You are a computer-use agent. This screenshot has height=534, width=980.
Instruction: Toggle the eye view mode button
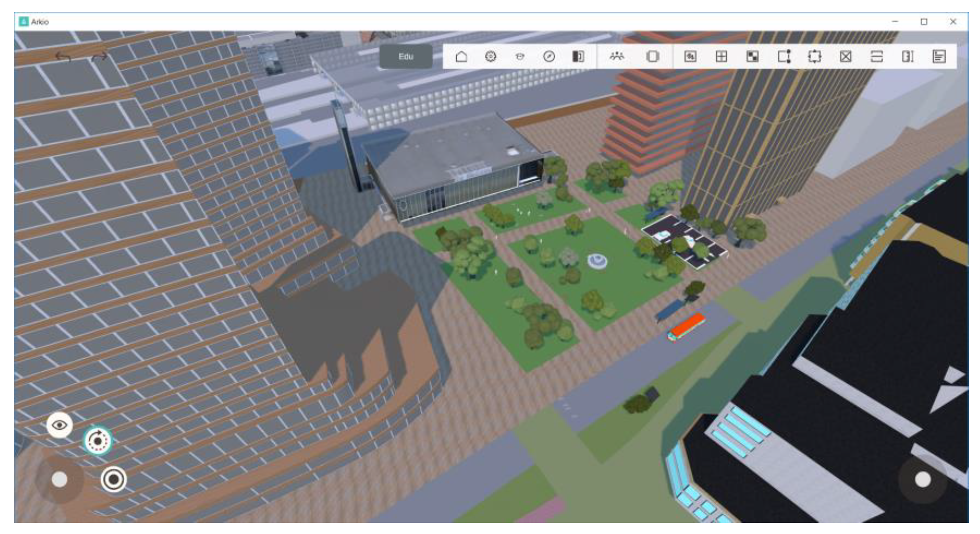click(59, 425)
